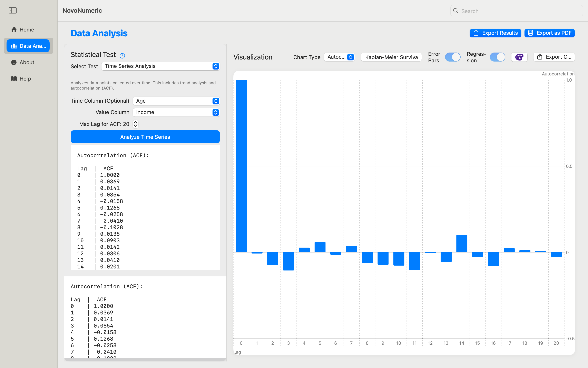Go to Home in sidebar
The image size is (588, 368).
coord(28,29)
